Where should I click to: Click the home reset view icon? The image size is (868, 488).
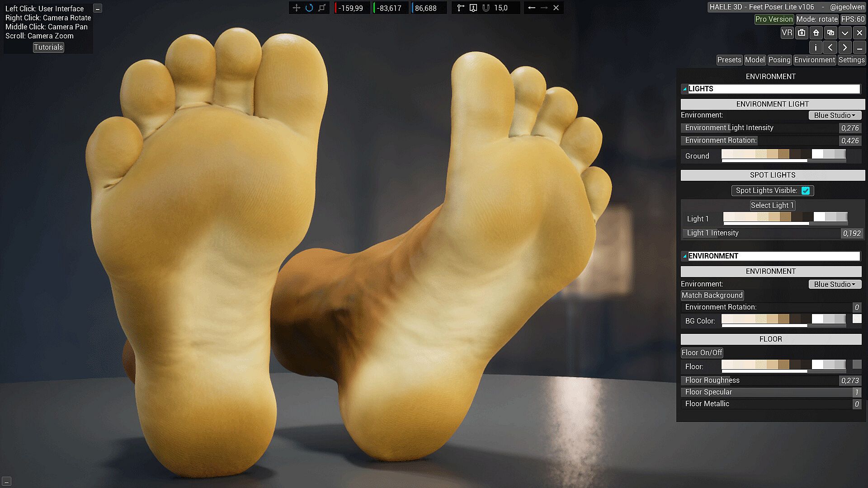click(816, 33)
